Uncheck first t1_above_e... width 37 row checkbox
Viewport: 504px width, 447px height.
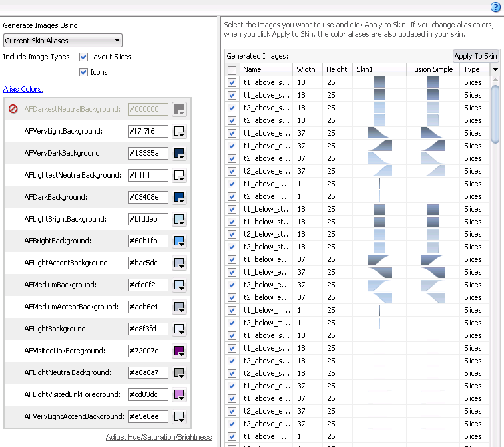[x=232, y=133]
